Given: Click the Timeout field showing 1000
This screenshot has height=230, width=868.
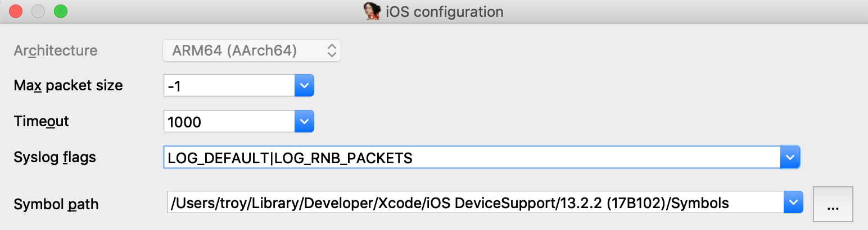Looking at the screenshot, I should tap(229, 121).
